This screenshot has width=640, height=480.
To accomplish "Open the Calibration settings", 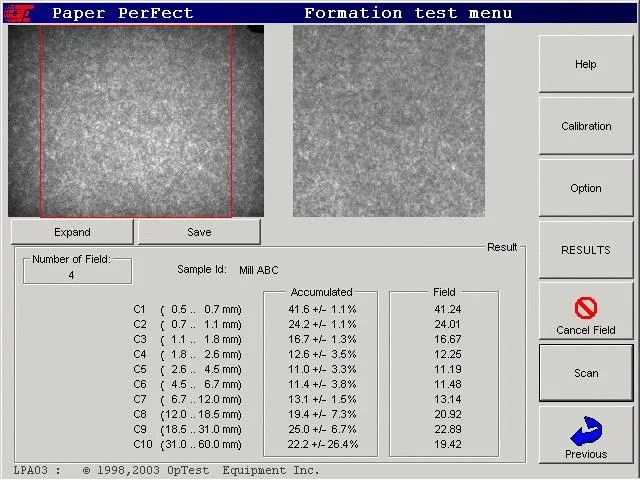I will point(586,126).
